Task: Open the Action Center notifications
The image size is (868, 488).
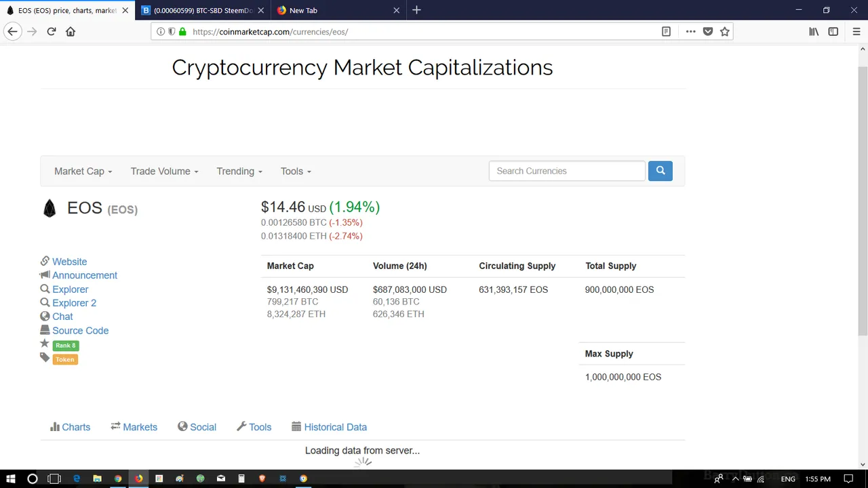Action: [x=848, y=479]
